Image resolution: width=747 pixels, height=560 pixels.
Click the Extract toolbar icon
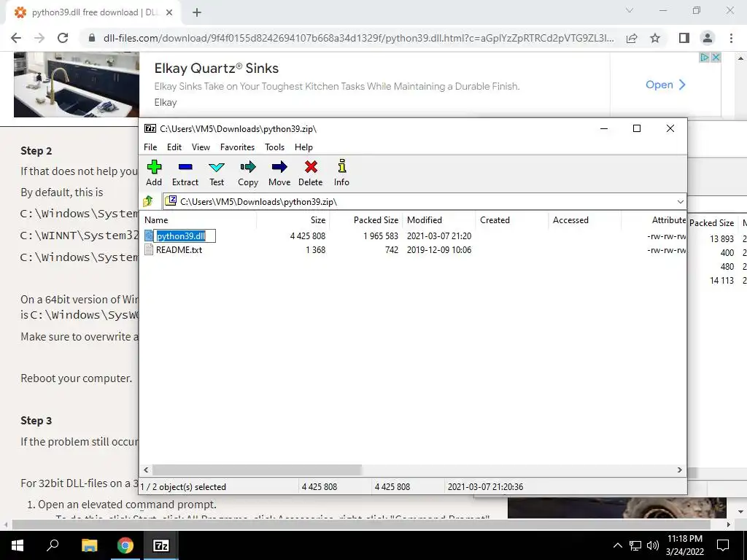pos(185,167)
